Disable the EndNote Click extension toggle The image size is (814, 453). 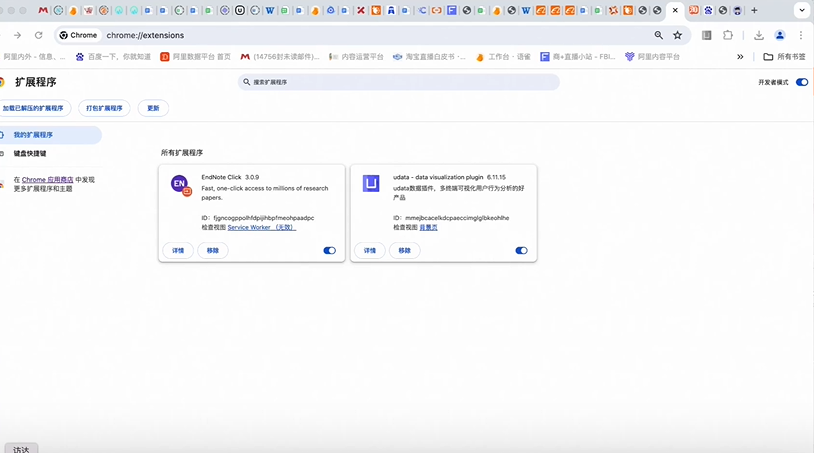pyautogui.click(x=329, y=251)
